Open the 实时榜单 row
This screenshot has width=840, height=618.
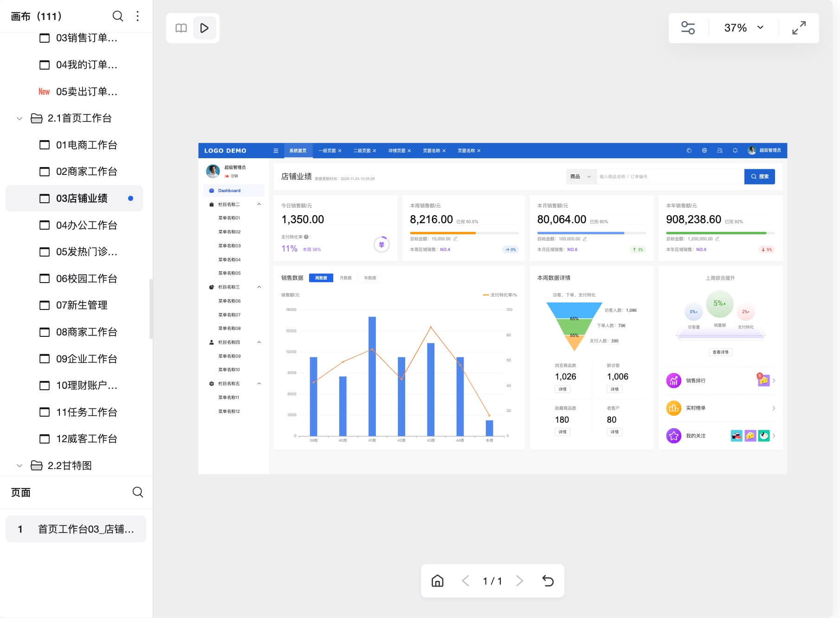point(721,408)
